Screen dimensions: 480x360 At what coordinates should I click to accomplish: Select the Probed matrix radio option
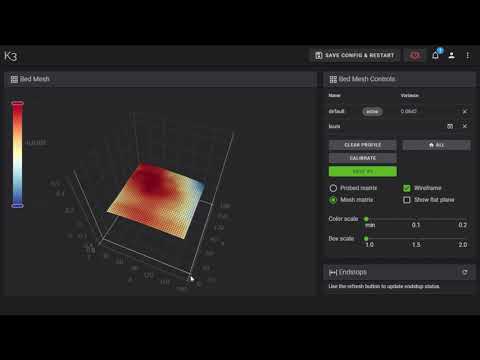point(333,188)
